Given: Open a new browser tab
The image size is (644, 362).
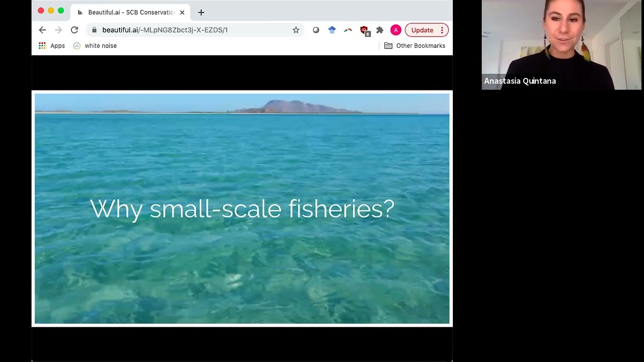Looking at the screenshot, I should tap(201, 13).
